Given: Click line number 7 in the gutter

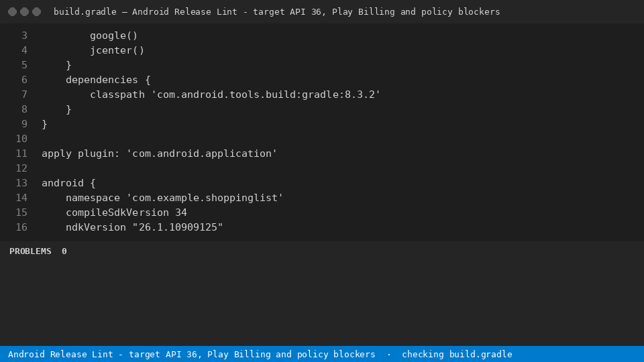Looking at the screenshot, I should (24, 95).
